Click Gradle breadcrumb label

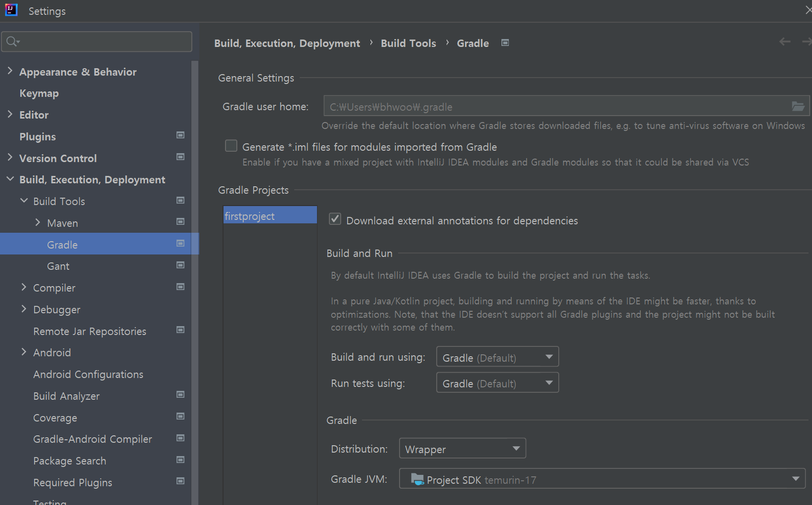[473, 43]
